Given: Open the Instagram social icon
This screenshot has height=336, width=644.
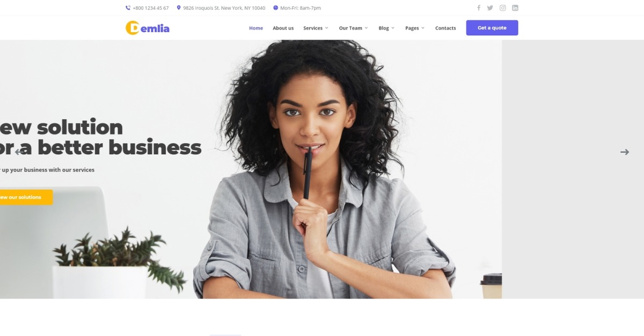Looking at the screenshot, I should (x=503, y=8).
